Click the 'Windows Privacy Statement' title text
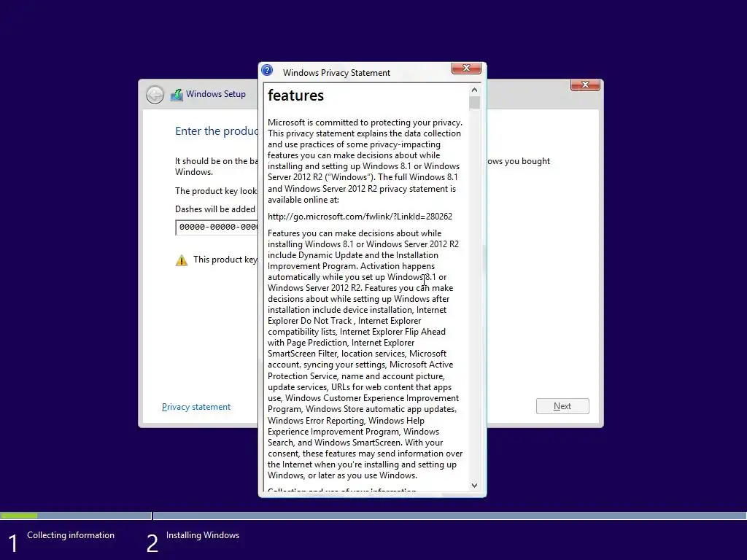The height and width of the screenshot is (560, 747). click(x=336, y=72)
